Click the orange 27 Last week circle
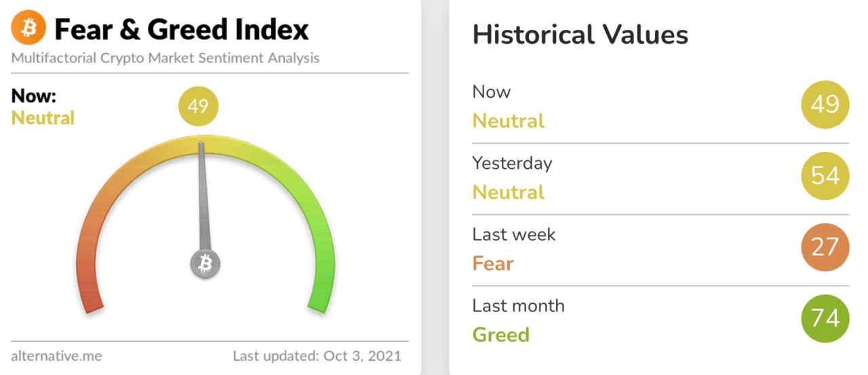The image size is (868, 375). point(825,247)
